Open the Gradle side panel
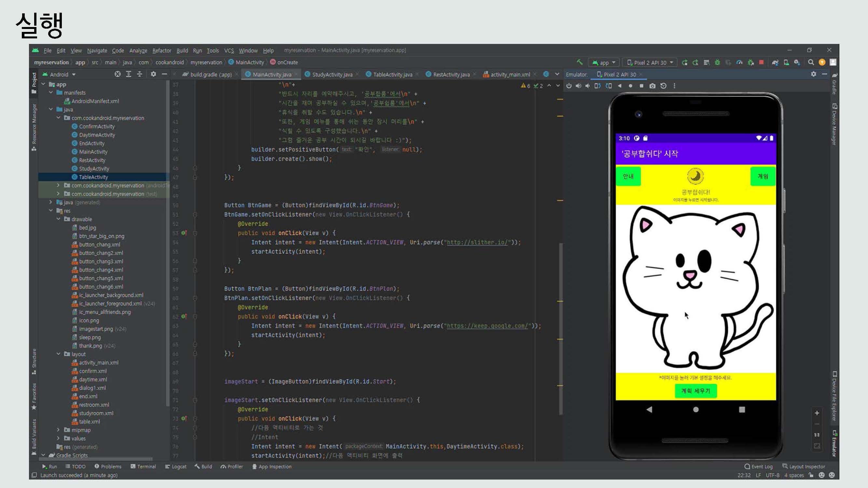This screenshot has width=868, height=488. 834,84
